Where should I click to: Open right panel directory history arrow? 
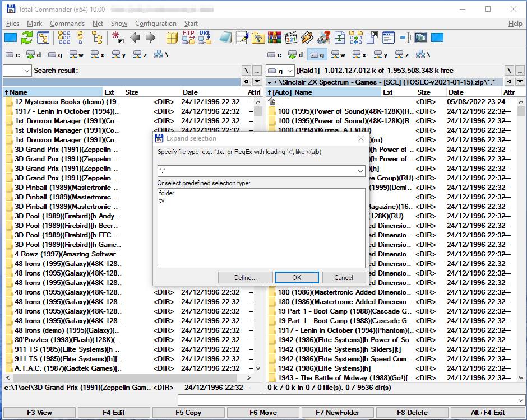pos(520,82)
